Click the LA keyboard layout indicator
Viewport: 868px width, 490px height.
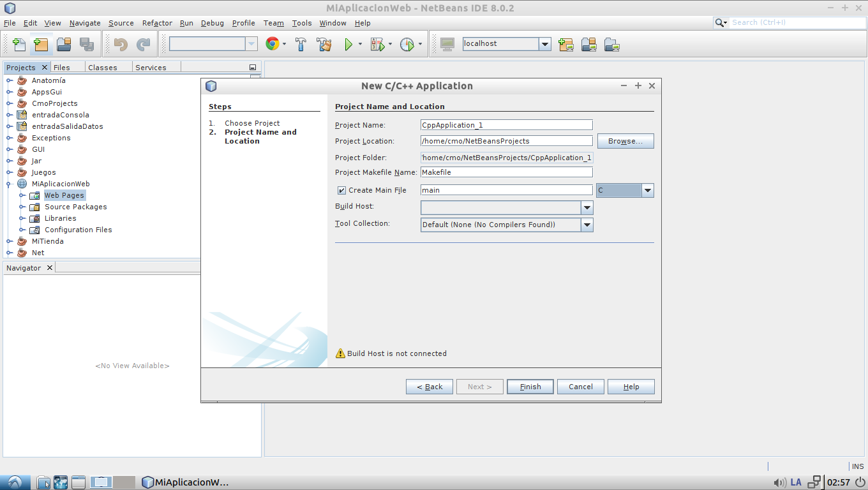coord(796,482)
